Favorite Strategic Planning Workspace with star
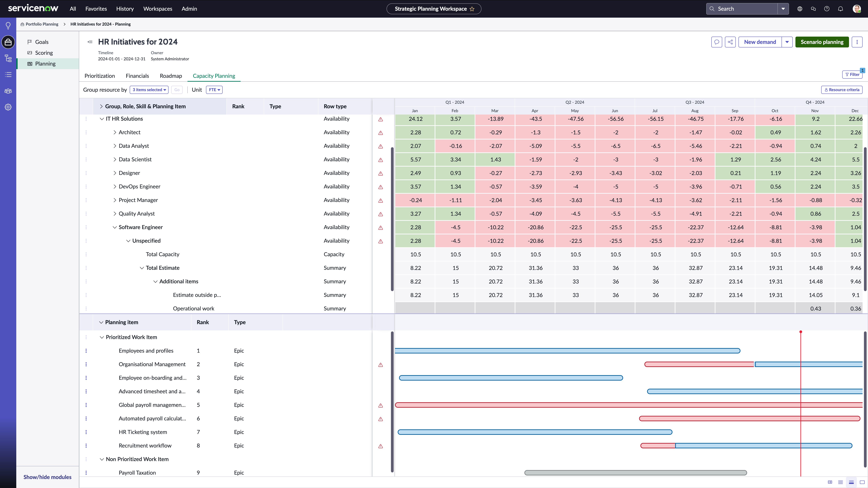This screenshot has width=868, height=488. pyautogui.click(x=472, y=9)
